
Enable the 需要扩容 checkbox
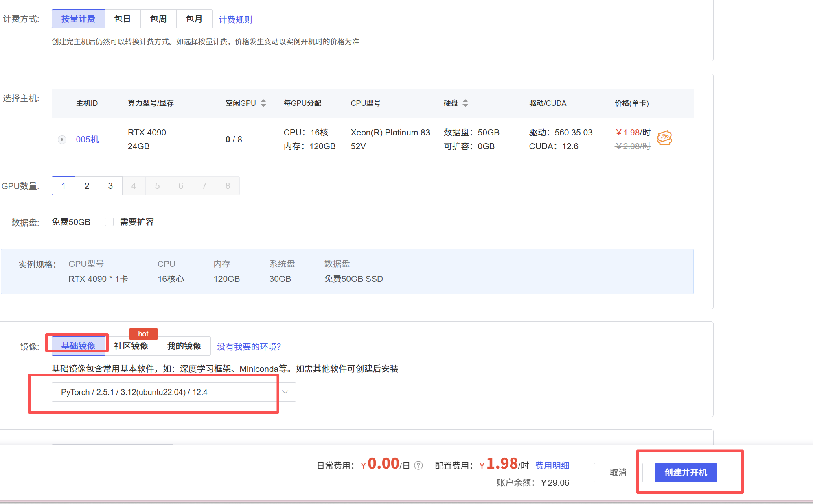[109, 222]
